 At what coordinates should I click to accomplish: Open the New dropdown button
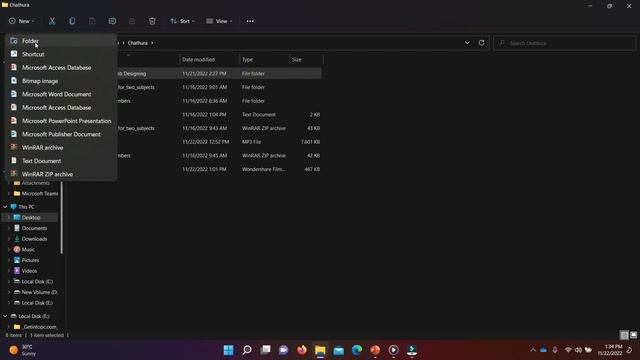tap(22, 21)
